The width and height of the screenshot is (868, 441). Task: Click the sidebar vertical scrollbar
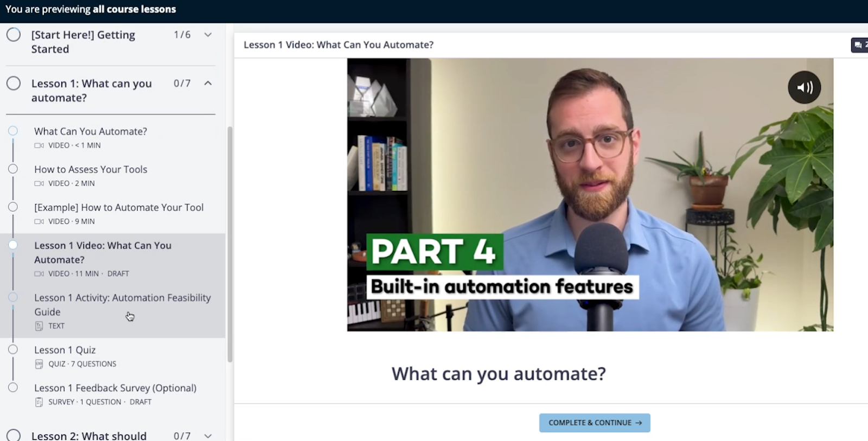(x=230, y=244)
